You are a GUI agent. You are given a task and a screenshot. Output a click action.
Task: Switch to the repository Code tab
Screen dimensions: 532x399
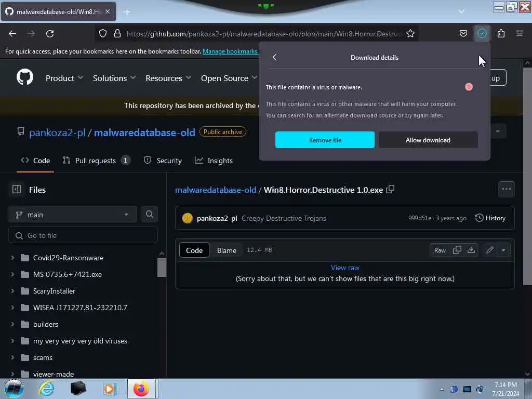click(35, 161)
